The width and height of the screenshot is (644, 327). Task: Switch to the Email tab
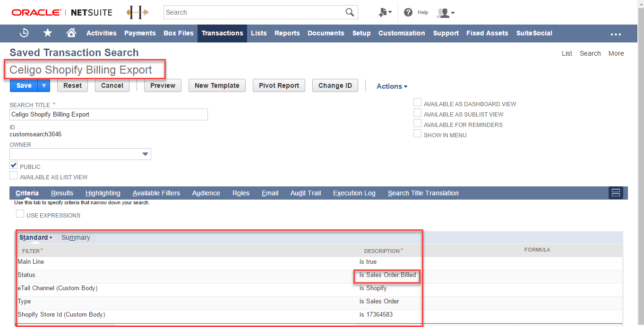(270, 193)
